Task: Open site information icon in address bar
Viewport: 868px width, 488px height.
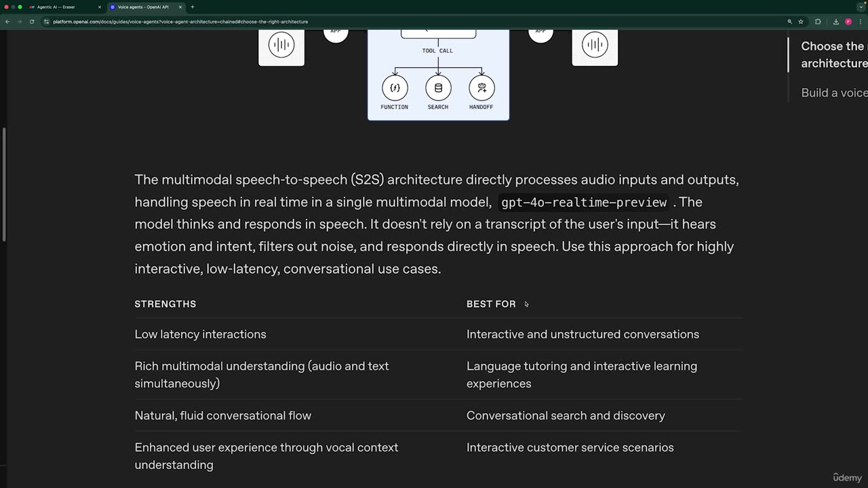Action: pyautogui.click(x=47, y=22)
